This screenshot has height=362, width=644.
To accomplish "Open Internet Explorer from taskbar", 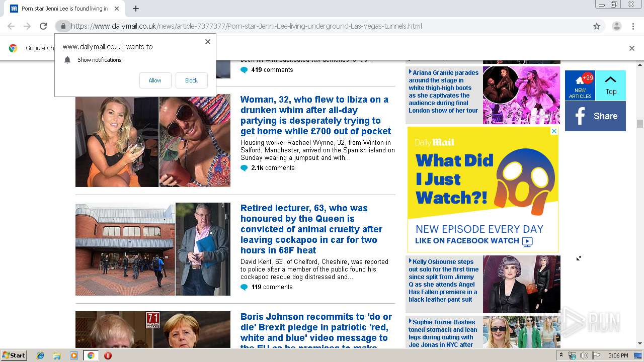I will coord(40,355).
